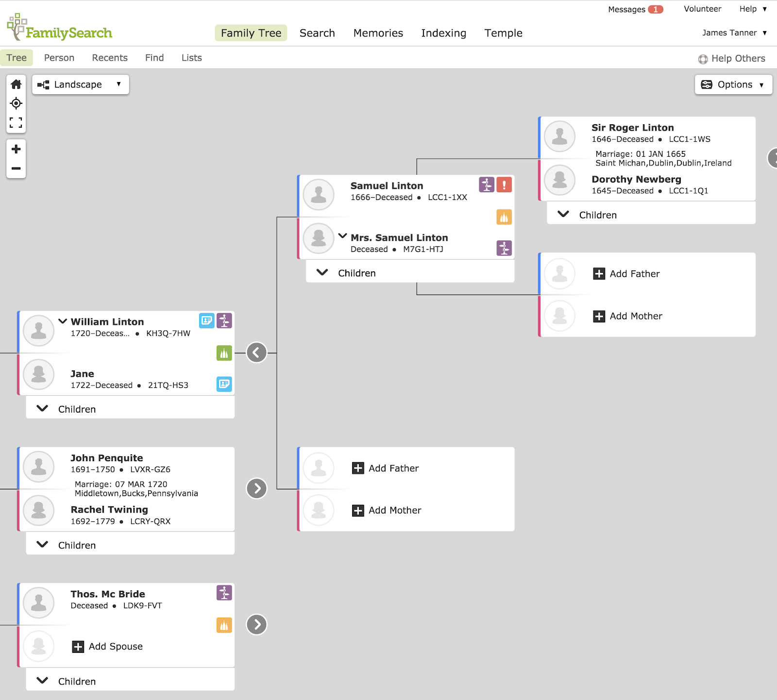Open the Options dropdown
Viewport: 777px width, 700px height.
pyautogui.click(x=733, y=84)
